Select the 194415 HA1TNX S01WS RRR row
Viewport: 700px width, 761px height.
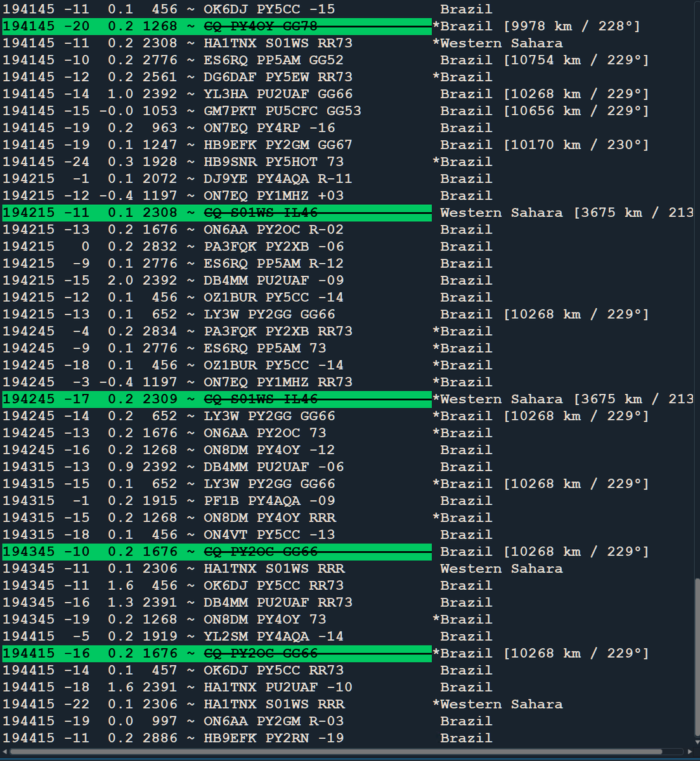point(347,705)
